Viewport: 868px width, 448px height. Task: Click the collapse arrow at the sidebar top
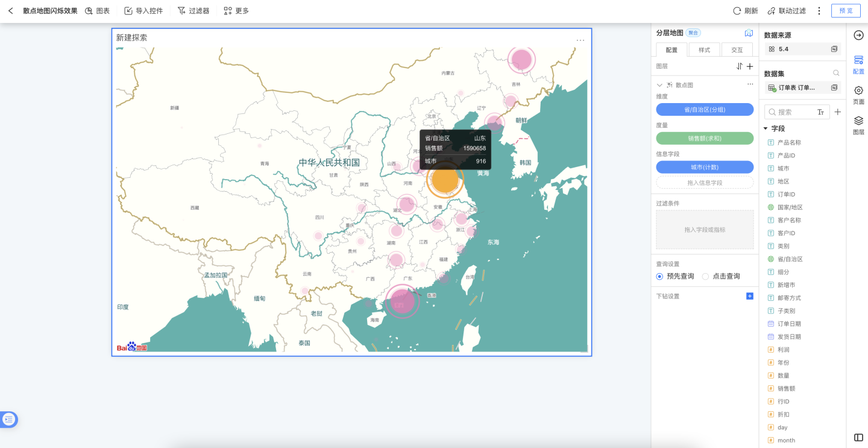point(858,35)
